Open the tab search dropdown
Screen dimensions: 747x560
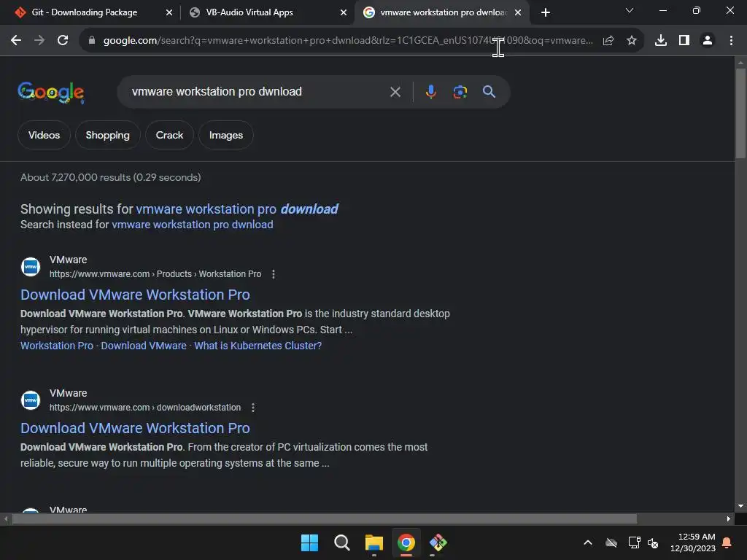630,10
